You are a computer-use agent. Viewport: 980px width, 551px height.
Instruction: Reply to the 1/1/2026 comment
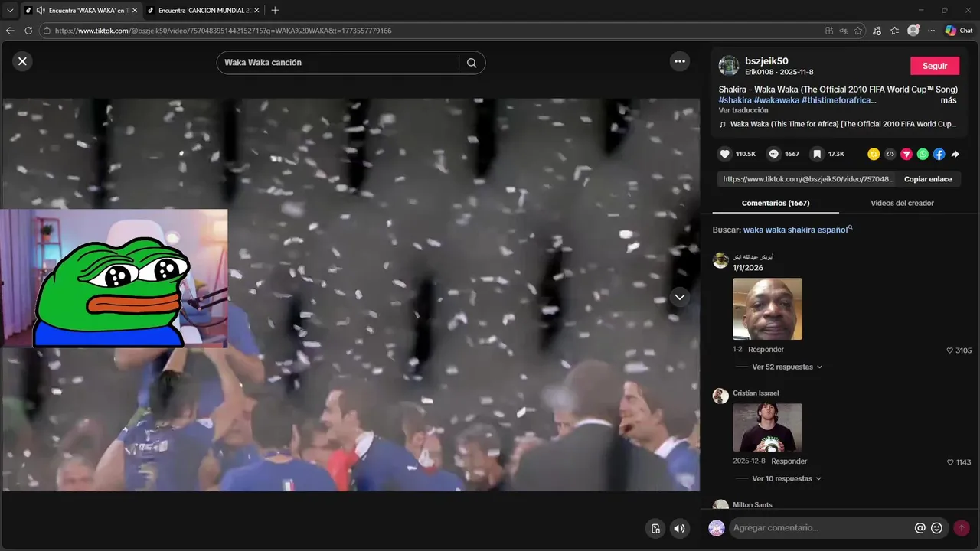click(766, 350)
